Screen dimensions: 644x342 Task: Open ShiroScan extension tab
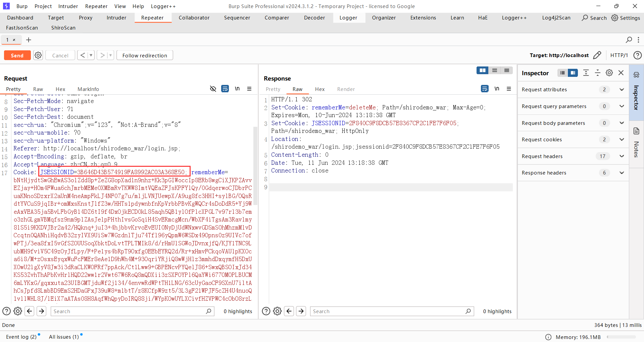pyautogui.click(x=63, y=28)
